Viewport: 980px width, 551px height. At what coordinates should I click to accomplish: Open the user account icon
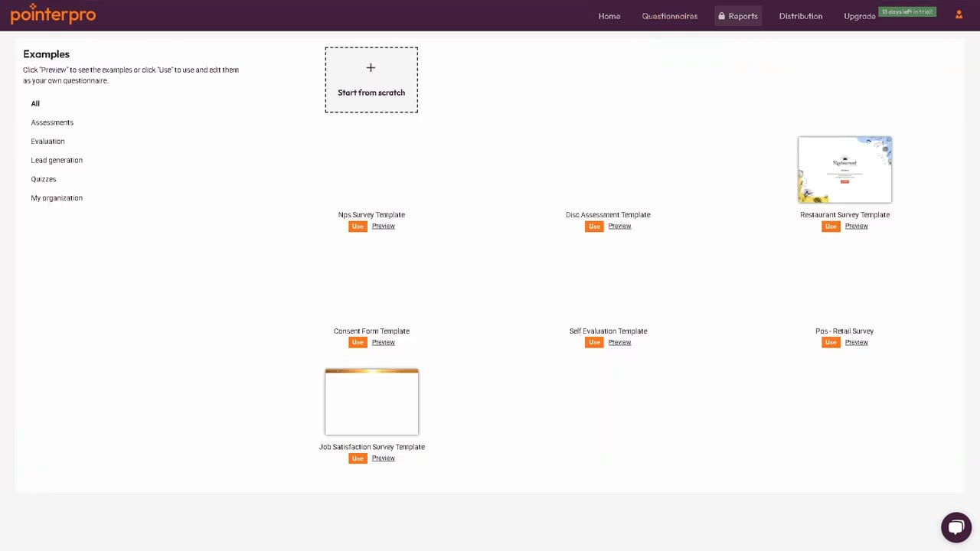959,15
